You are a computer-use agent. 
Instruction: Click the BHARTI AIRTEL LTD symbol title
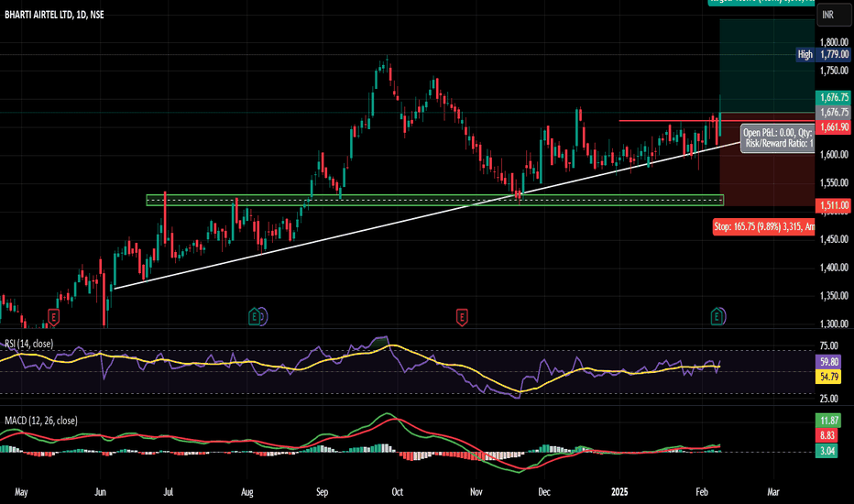pos(54,15)
